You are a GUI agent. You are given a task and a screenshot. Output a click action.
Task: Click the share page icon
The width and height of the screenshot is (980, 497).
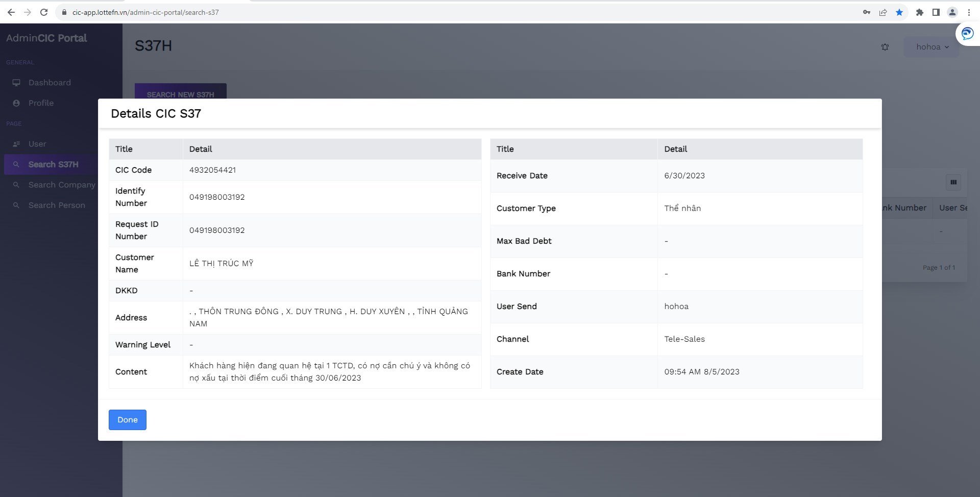tap(883, 12)
